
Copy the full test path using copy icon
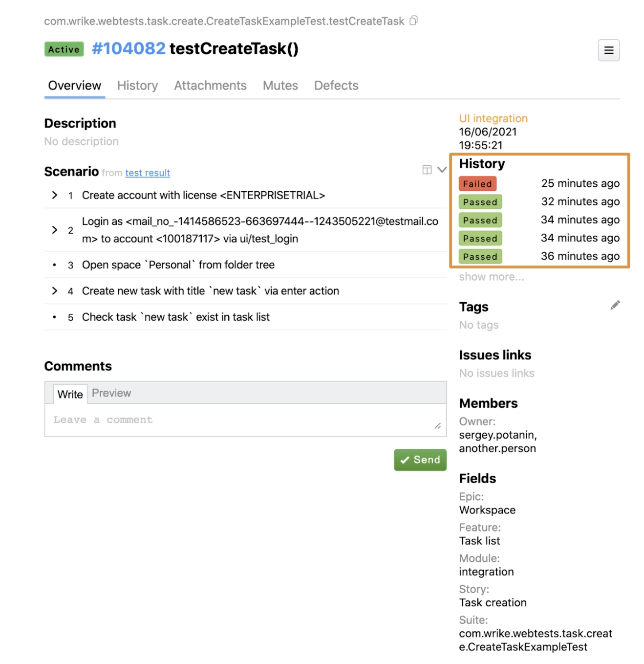coord(413,21)
